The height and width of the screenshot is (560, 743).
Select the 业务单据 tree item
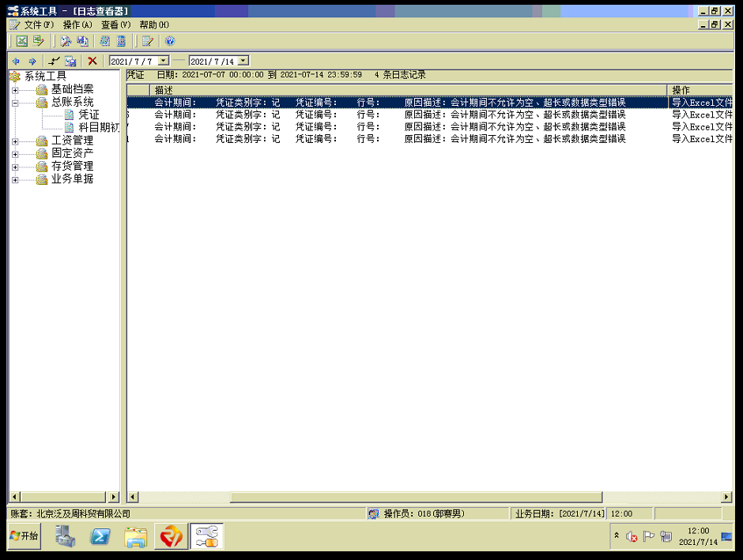point(72,179)
